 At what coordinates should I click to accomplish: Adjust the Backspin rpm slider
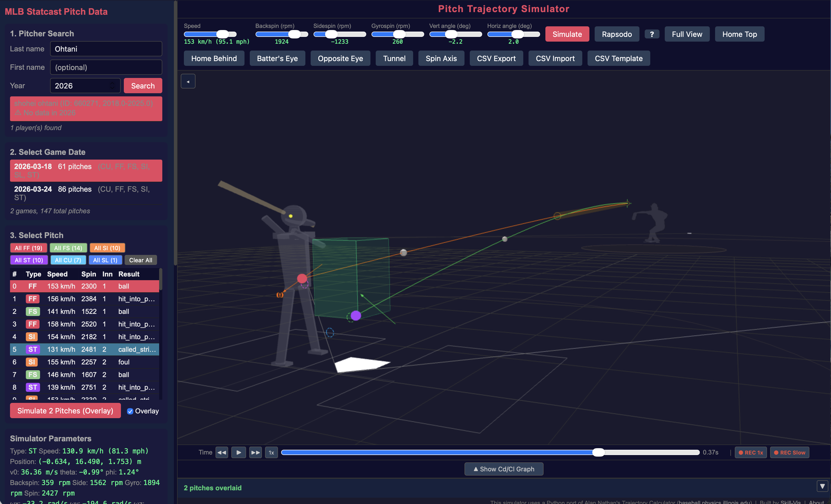pyautogui.click(x=282, y=34)
